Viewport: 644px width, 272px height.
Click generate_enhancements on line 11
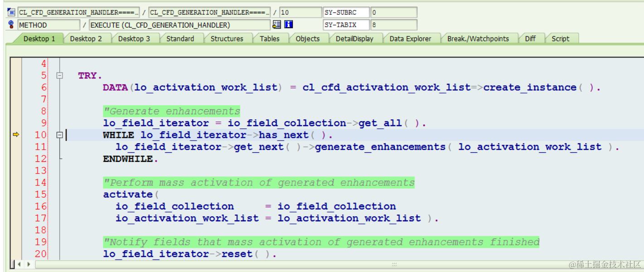[380, 146]
